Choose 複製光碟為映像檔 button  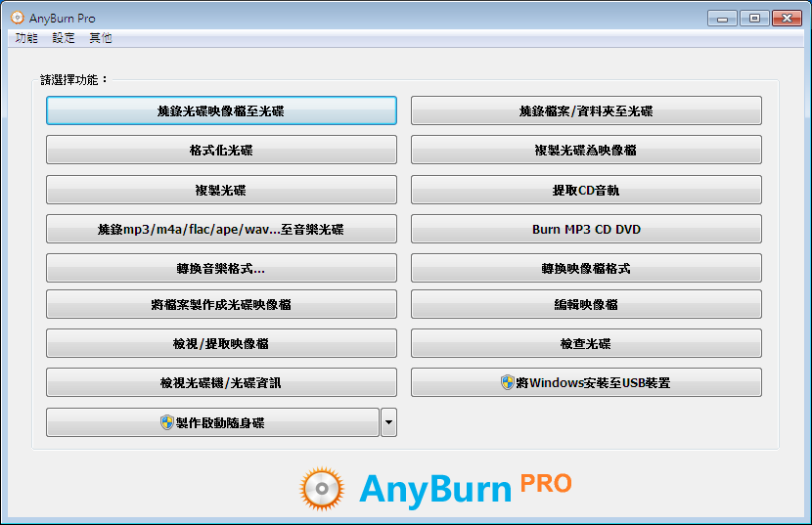tap(586, 150)
